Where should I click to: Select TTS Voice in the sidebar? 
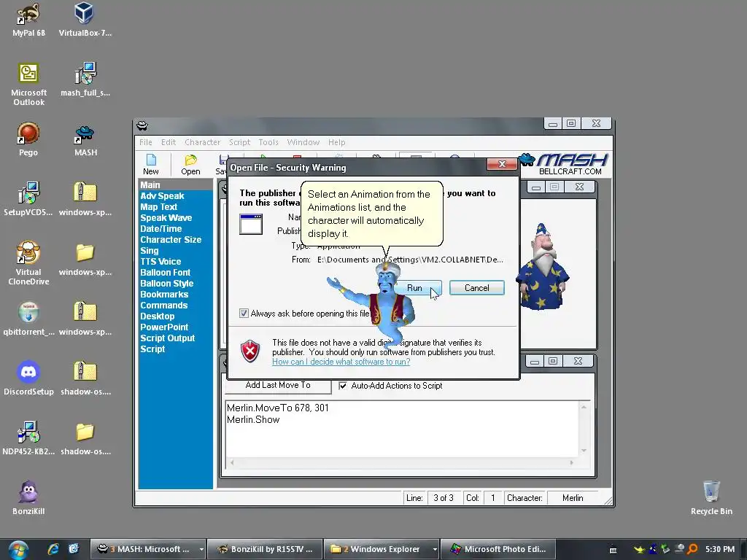pyautogui.click(x=160, y=262)
